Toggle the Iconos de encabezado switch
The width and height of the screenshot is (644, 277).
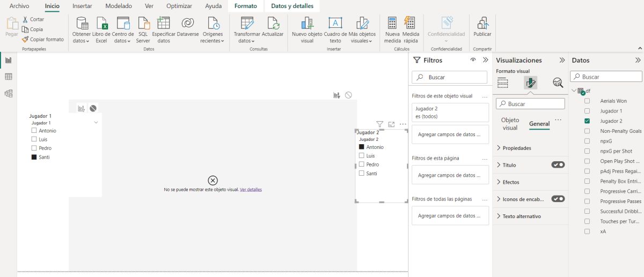coord(558,199)
